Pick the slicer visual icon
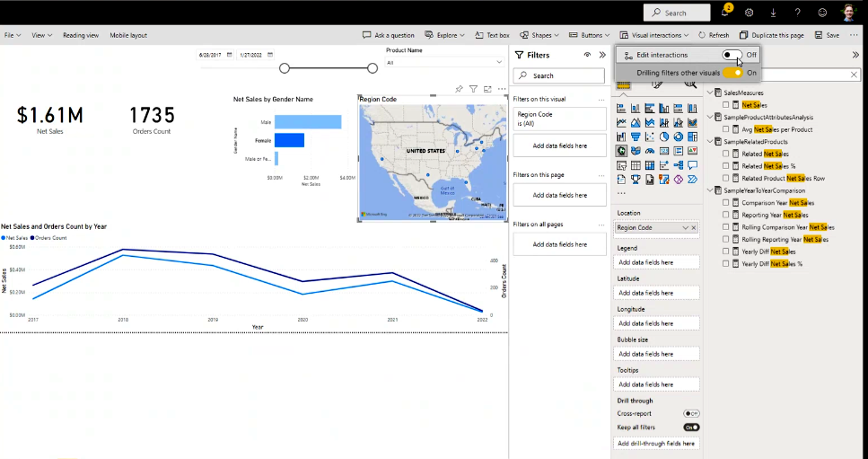Image resolution: width=868 pixels, height=459 pixels. (621, 165)
